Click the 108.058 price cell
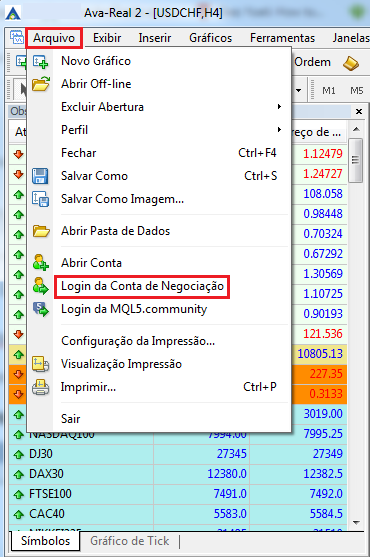The height and width of the screenshot is (557, 370). pos(322,194)
